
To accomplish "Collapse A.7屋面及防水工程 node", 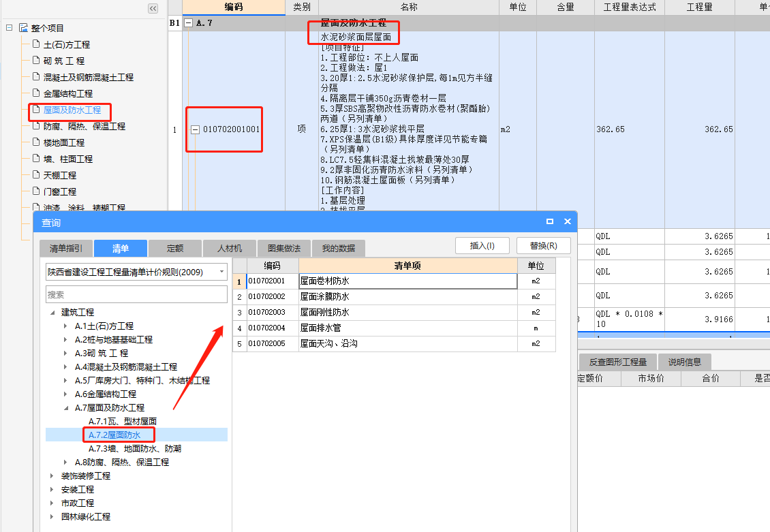I will (66, 408).
